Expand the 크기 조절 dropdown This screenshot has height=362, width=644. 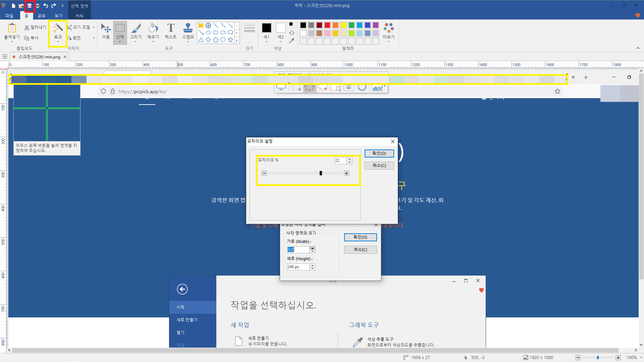click(x=93, y=27)
